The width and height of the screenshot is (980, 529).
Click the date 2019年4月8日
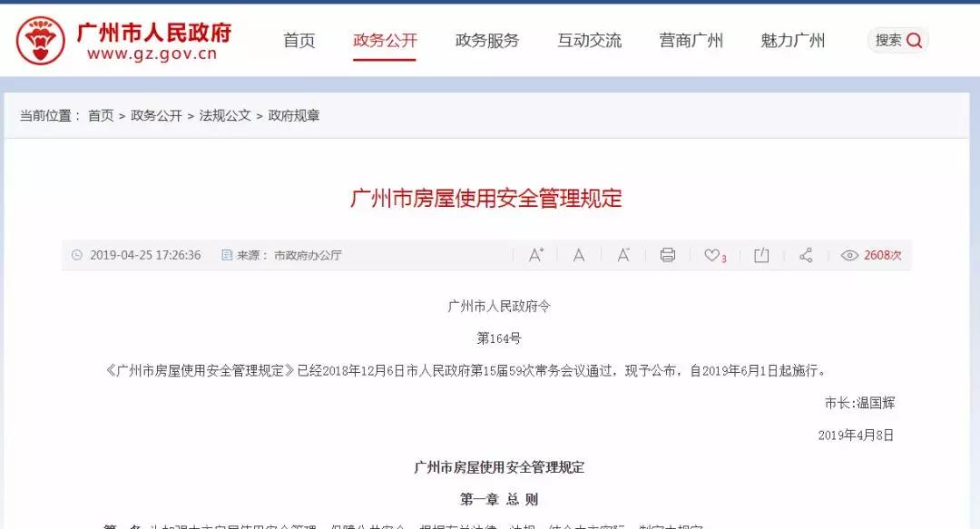(856, 436)
